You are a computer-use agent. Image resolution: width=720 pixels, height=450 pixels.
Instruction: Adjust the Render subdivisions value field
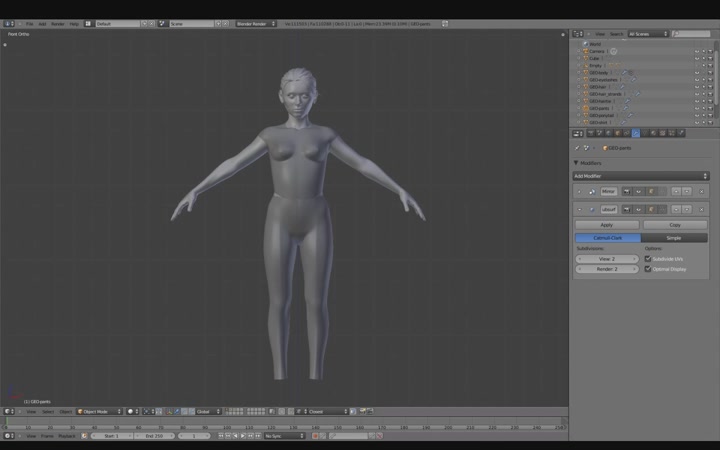[x=607, y=269]
